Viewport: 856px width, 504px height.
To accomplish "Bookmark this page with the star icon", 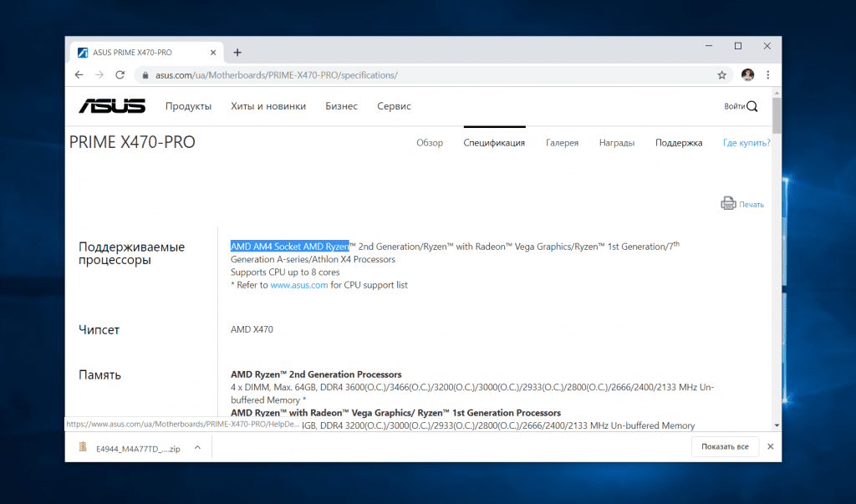I will click(722, 74).
